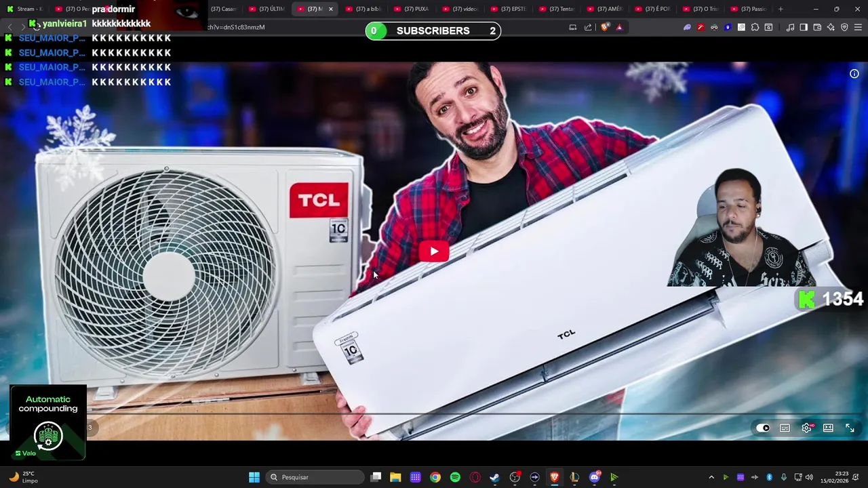The image size is (868, 488).
Task: Open Task View from the taskbar
Action: pos(376,477)
